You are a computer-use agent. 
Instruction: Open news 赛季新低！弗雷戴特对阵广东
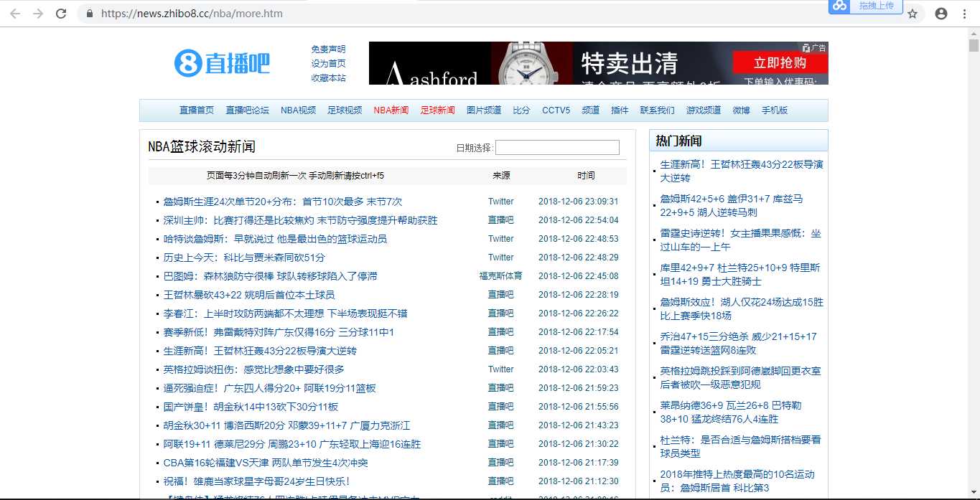tap(279, 332)
